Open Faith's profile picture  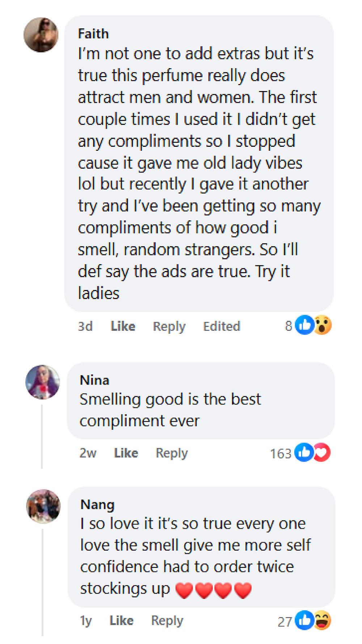(x=41, y=35)
